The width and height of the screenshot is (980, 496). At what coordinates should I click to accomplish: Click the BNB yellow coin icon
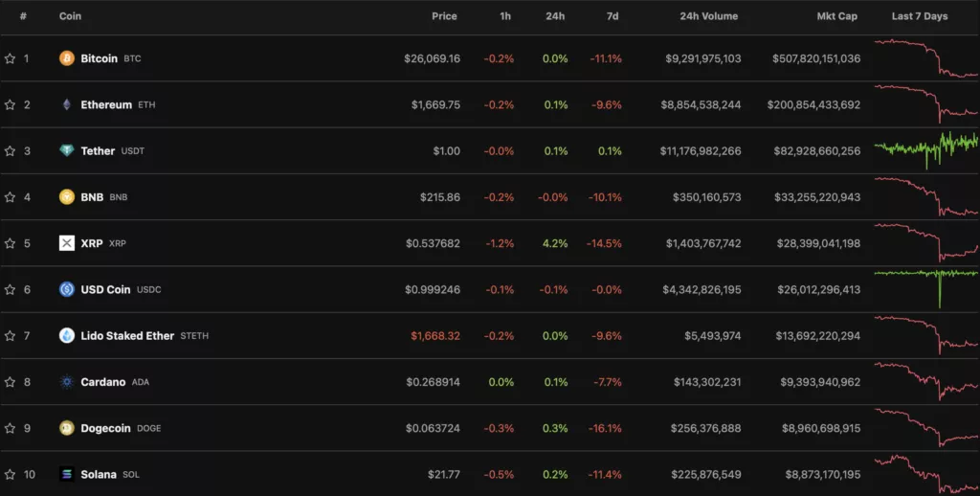coord(67,197)
